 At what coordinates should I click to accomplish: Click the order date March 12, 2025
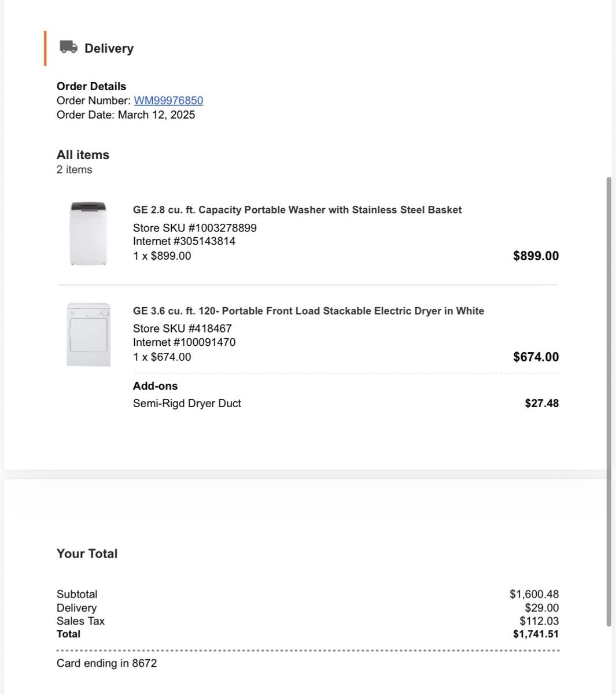[156, 115]
